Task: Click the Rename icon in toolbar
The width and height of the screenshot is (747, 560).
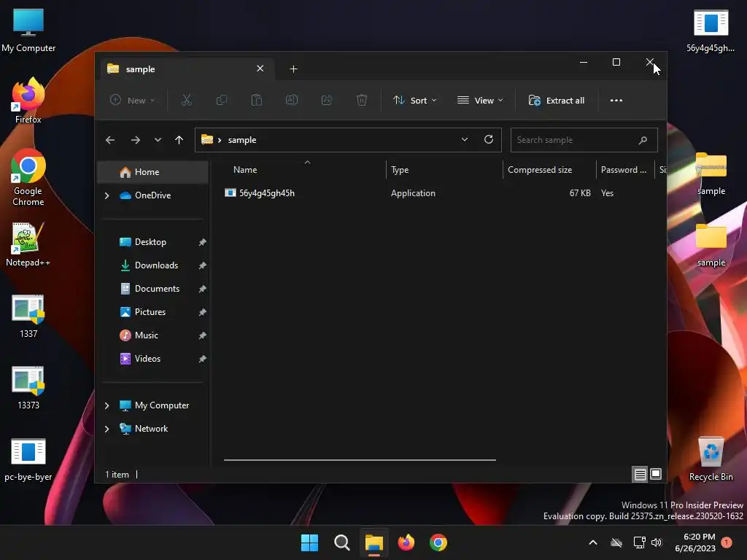Action: (292, 101)
